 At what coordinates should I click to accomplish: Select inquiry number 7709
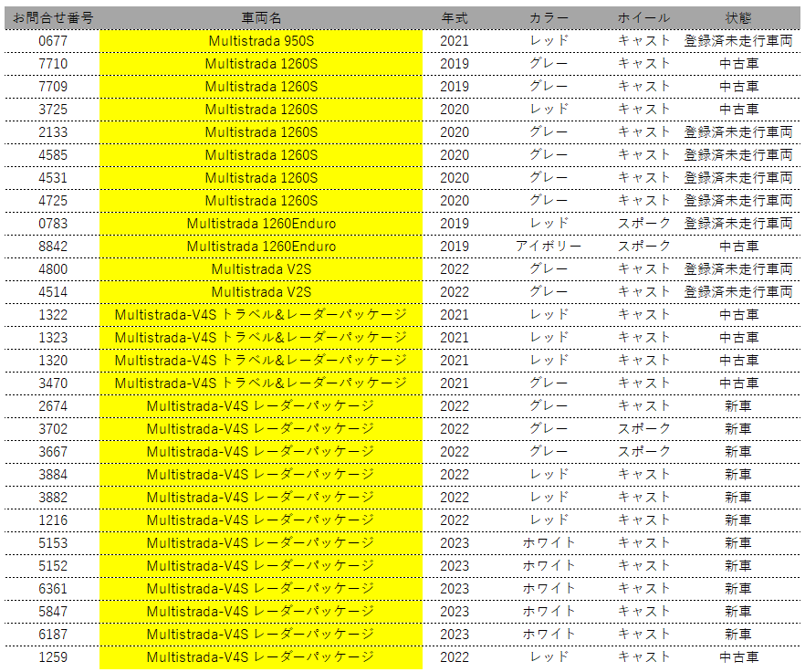53,87
